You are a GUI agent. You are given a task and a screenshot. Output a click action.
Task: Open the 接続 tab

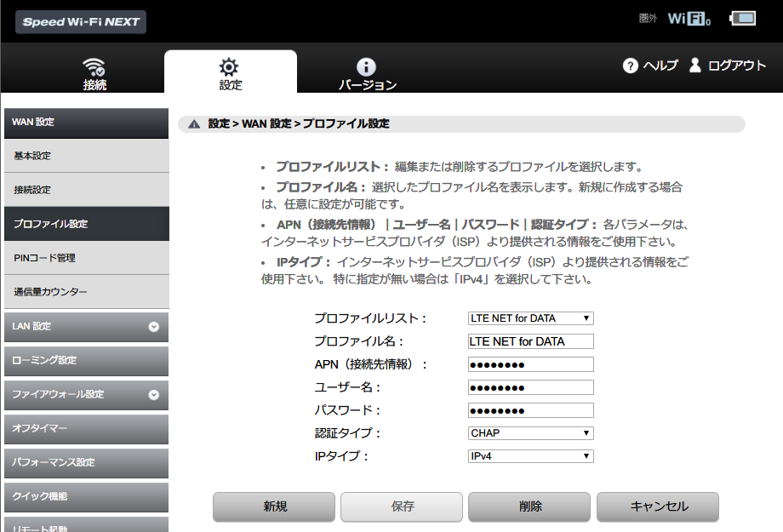tap(94, 73)
